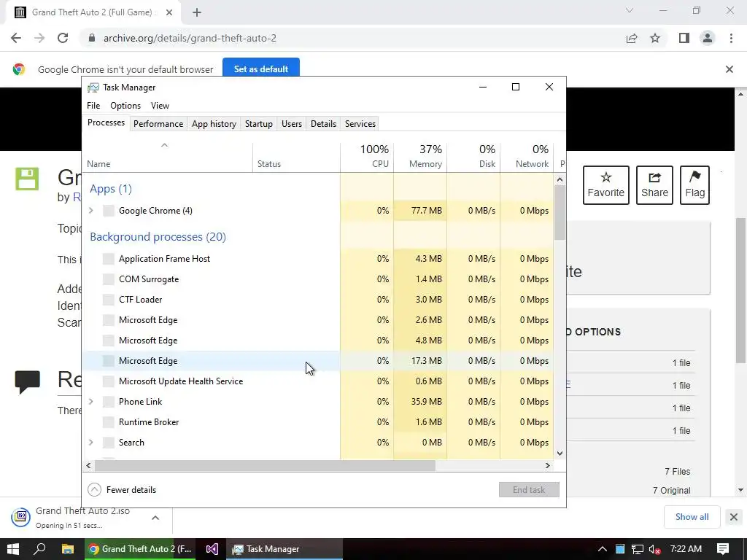
Task: Expand Phone Link process group
Action: [91, 402]
